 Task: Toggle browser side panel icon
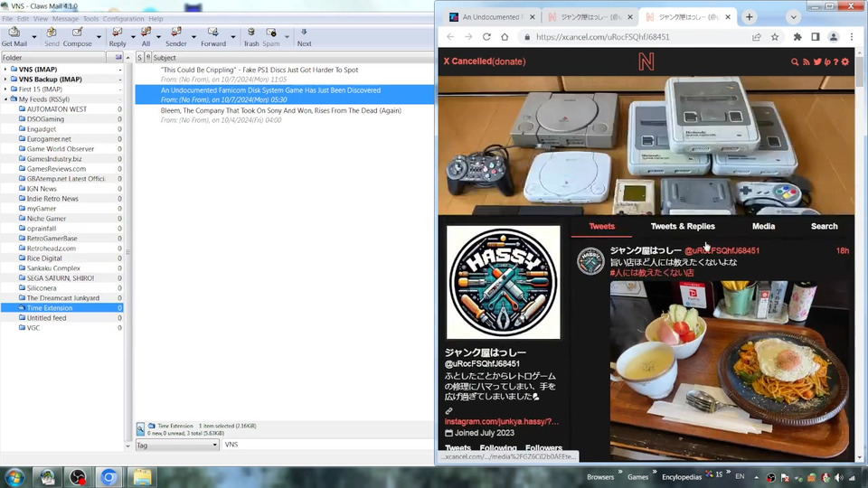816,37
